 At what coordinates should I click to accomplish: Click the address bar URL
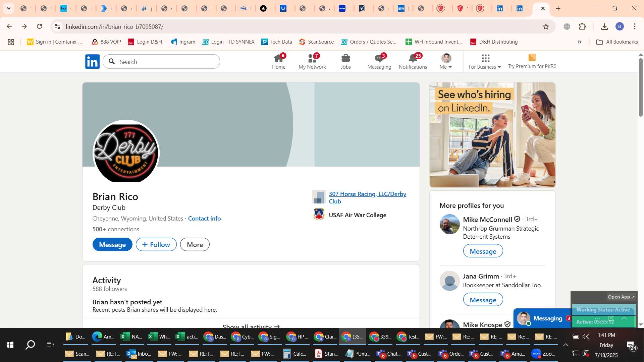coord(115,26)
